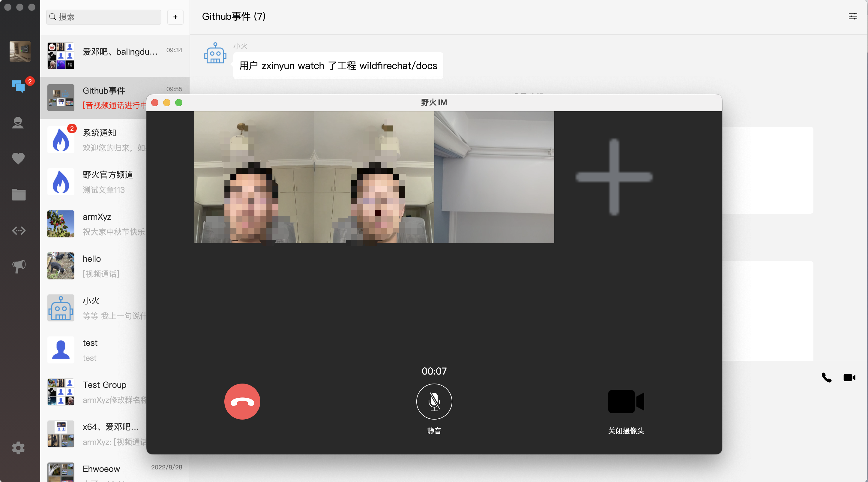
Task: Open the new chat plus dropdown
Action: pyautogui.click(x=175, y=17)
